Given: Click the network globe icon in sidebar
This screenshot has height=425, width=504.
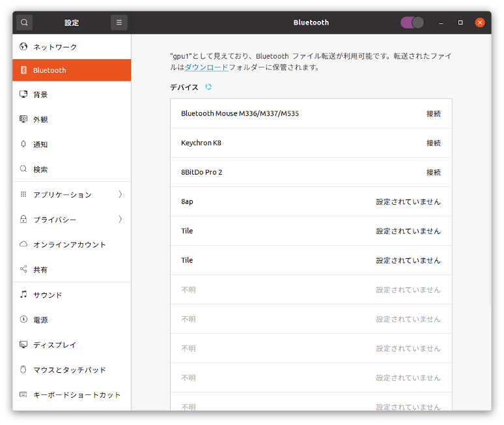Looking at the screenshot, I should (x=23, y=47).
